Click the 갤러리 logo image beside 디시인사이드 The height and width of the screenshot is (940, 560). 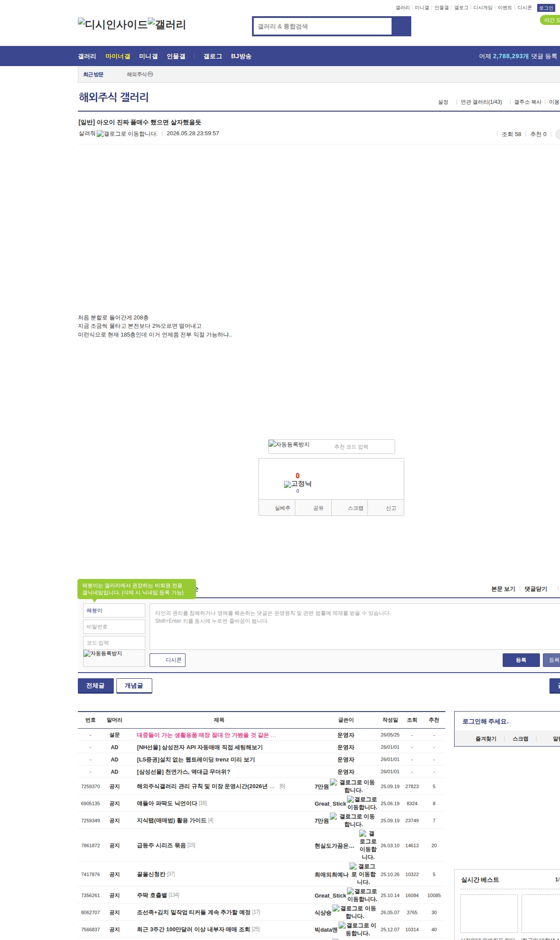pyautogui.click(x=167, y=24)
